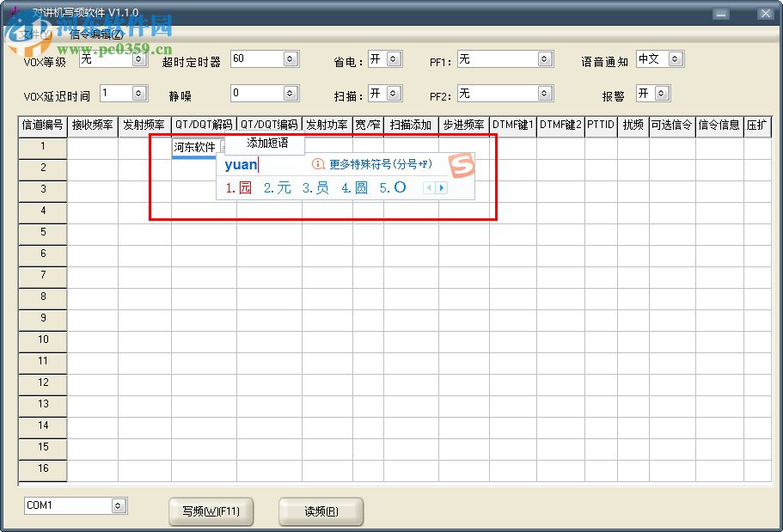Click the 发射频率 column header
The width and height of the screenshot is (783, 532).
tap(144, 125)
